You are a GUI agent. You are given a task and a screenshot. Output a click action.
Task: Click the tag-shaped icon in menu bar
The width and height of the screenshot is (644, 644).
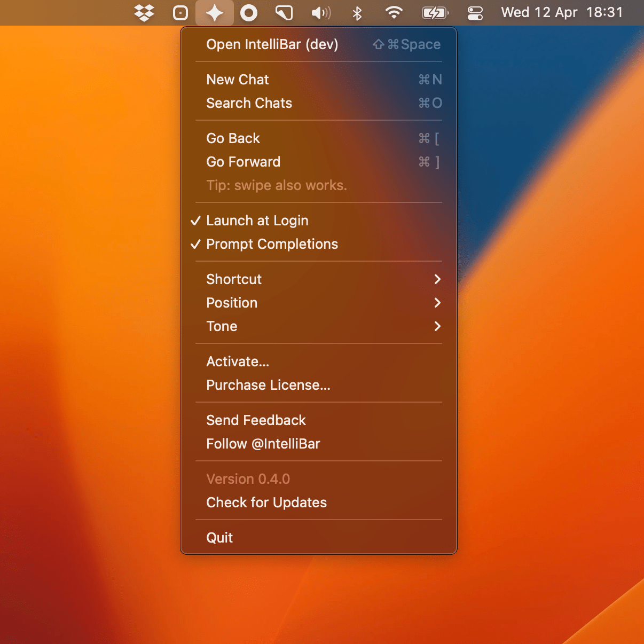tap(284, 13)
